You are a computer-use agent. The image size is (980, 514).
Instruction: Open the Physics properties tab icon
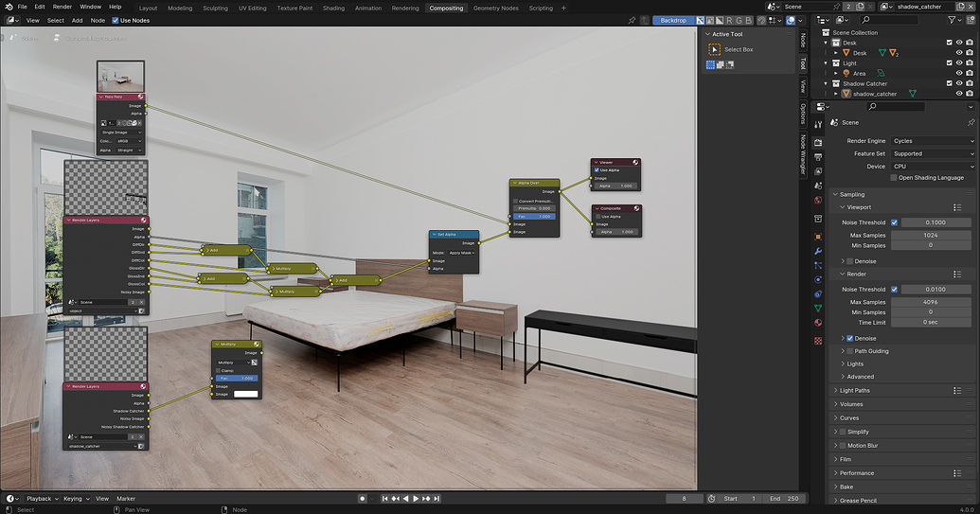(818, 280)
